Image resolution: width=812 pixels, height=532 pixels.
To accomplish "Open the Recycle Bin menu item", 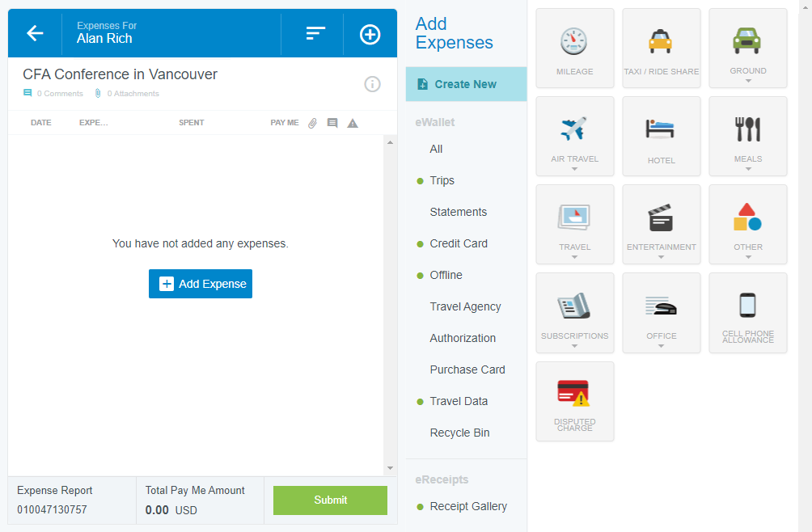I will point(459,433).
